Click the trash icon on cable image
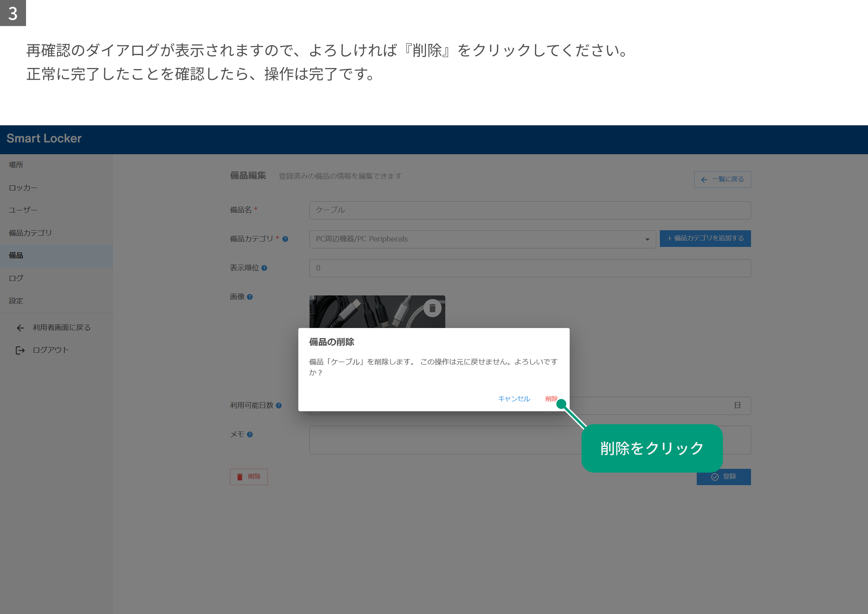 [432, 308]
